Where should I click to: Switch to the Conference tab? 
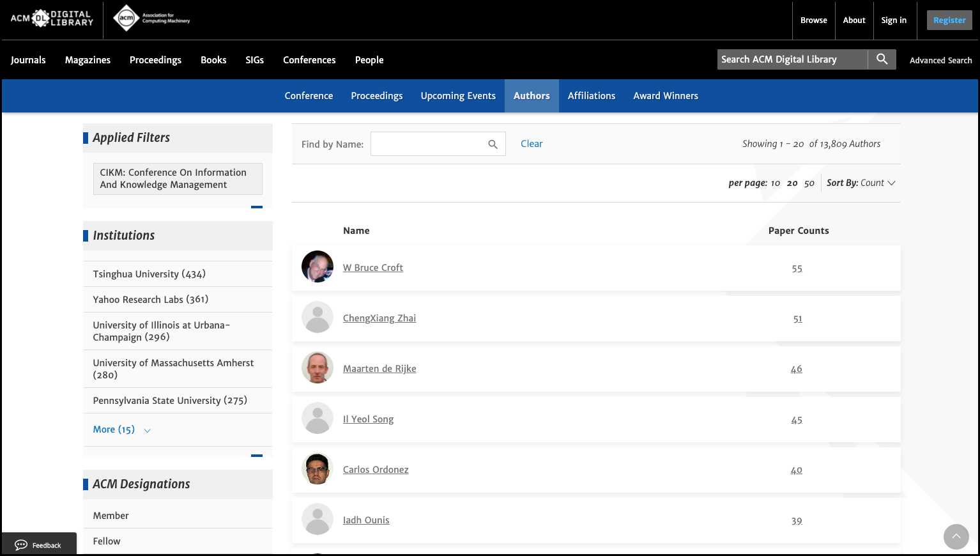tap(309, 96)
